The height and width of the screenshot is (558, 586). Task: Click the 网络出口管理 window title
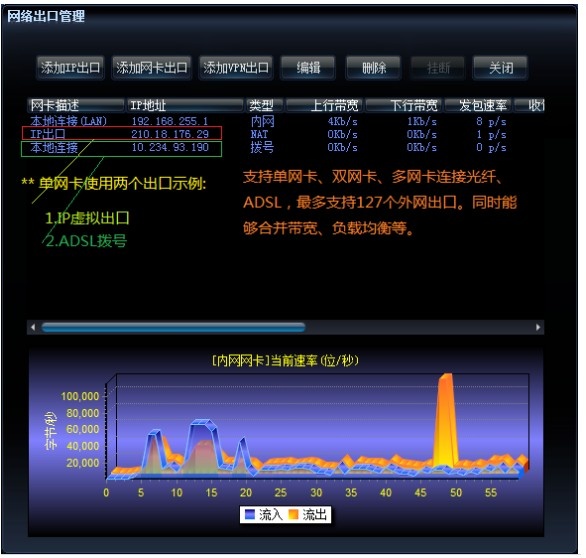click(x=46, y=16)
